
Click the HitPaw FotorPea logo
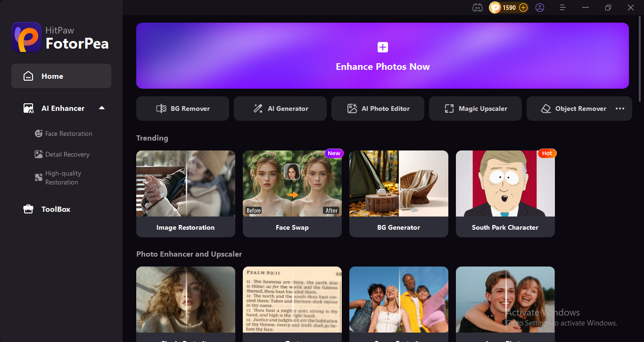(x=26, y=38)
